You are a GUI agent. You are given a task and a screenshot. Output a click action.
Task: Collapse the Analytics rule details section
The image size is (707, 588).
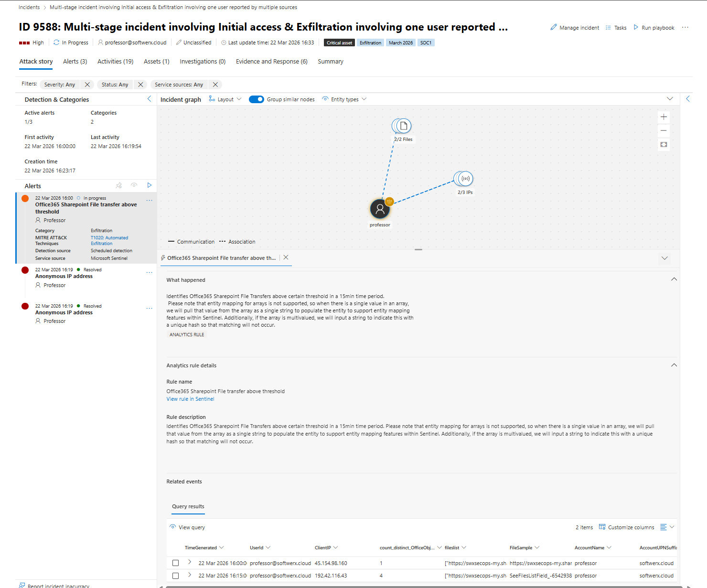[674, 365]
